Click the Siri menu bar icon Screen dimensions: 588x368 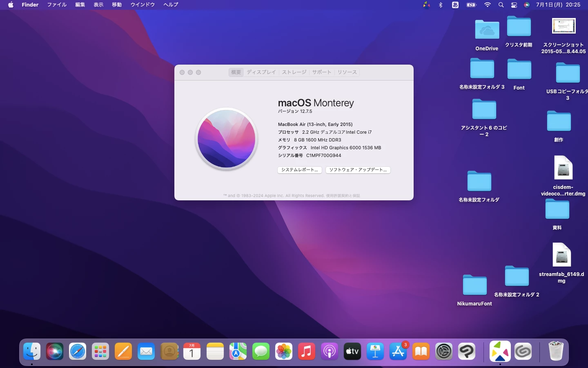pyautogui.click(x=527, y=5)
